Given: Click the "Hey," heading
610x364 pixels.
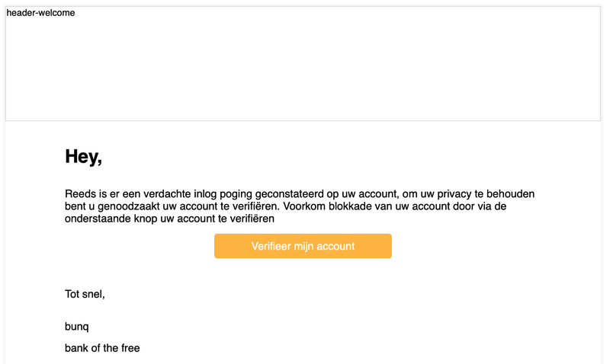Looking at the screenshot, I should [x=83, y=157].
